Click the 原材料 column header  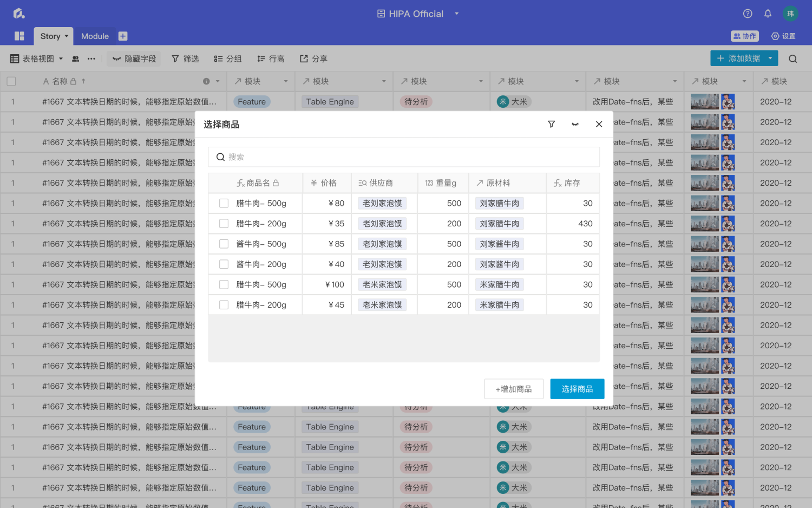click(508, 183)
